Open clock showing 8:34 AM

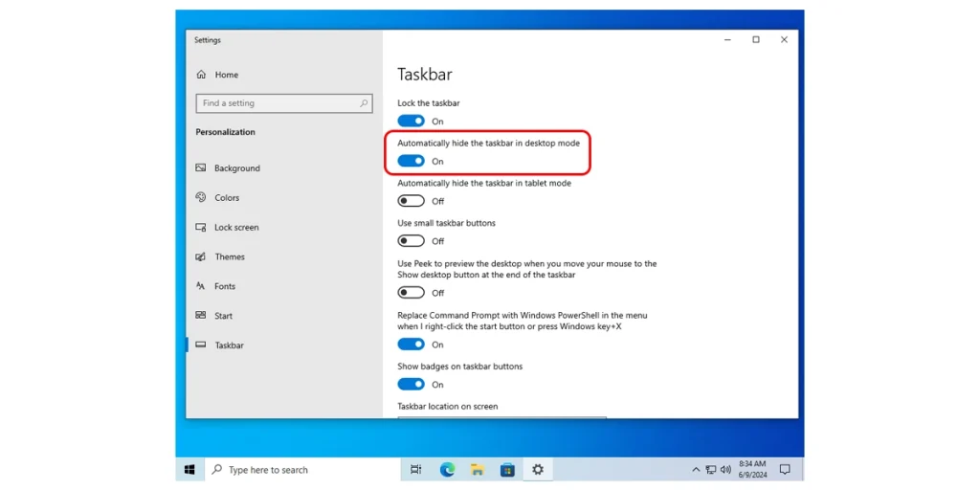pyautogui.click(x=752, y=469)
